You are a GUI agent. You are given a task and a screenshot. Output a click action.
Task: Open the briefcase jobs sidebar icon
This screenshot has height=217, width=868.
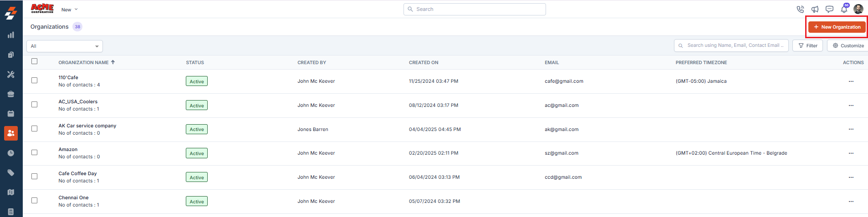11,94
